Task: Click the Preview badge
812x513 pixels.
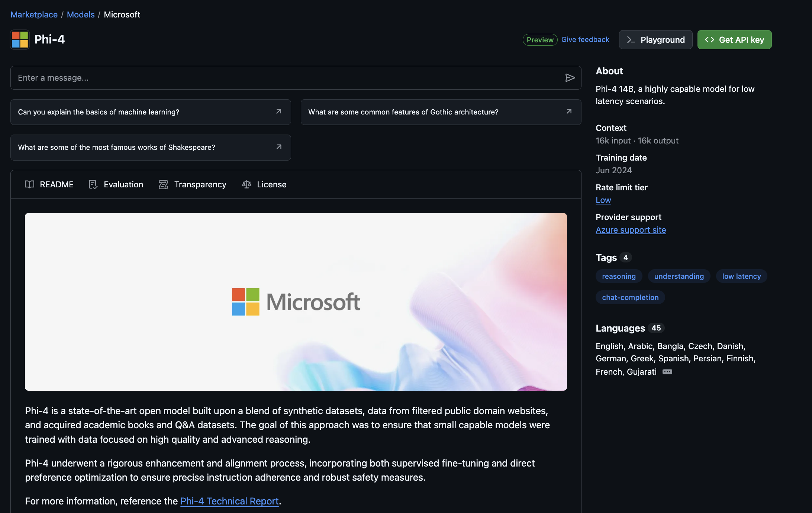Action: tap(540, 40)
